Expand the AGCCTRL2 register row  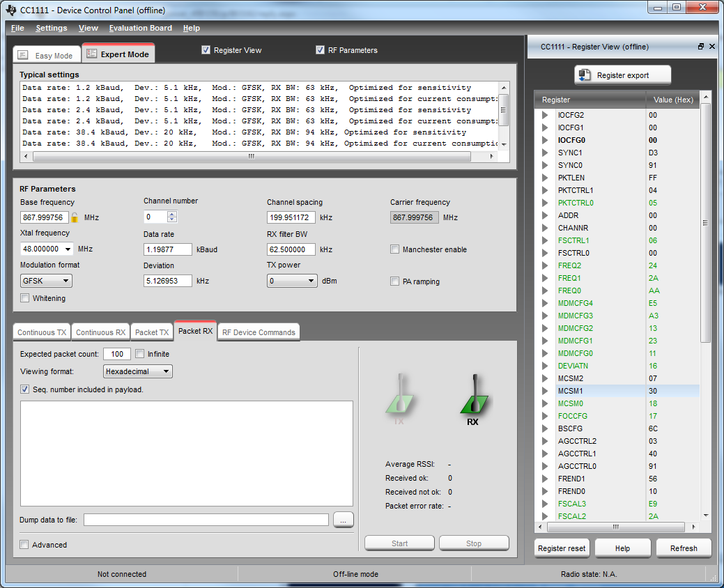tap(545, 441)
